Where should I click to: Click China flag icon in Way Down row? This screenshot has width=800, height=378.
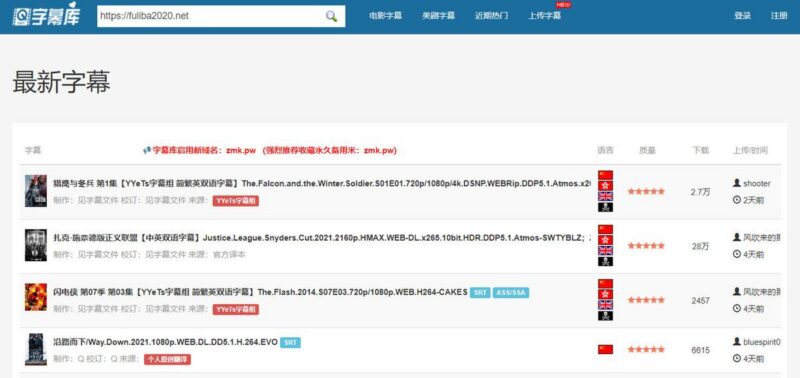pos(606,350)
